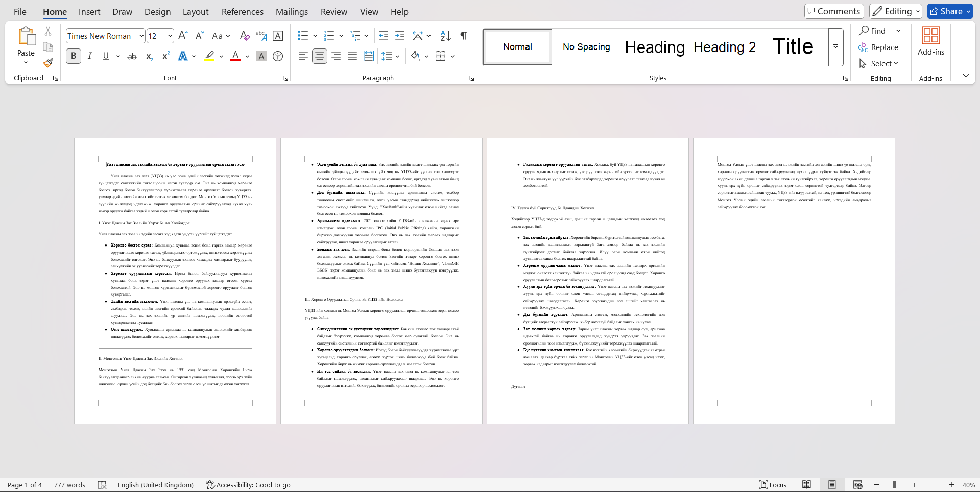980x492 pixels.
Task: Apply strikethrough formatting
Action: [132, 56]
